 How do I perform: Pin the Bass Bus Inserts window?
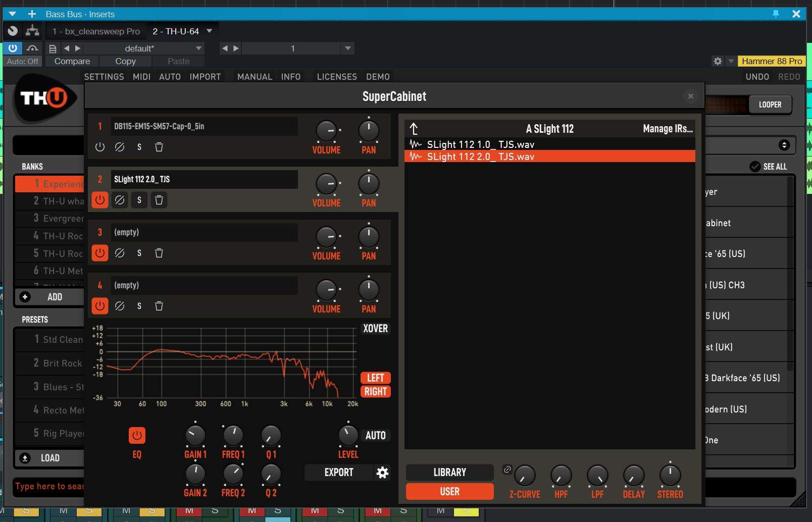pyautogui.click(x=776, y=14)
